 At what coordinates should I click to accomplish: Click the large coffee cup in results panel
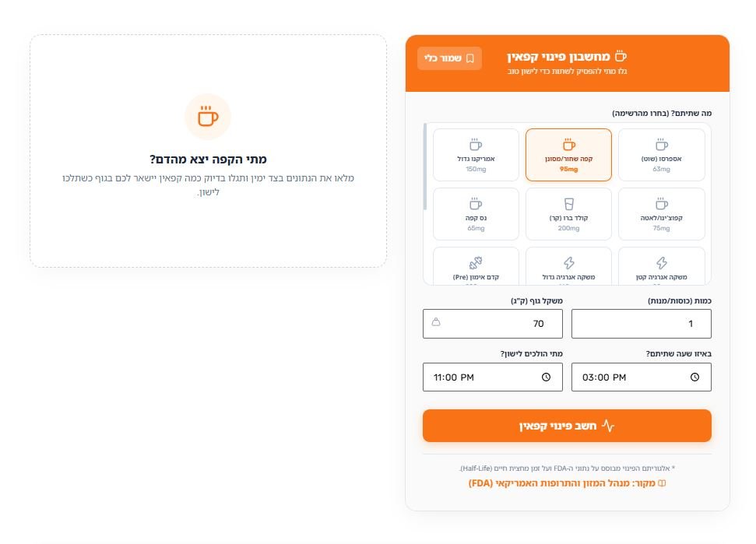pyautogui.click(x=208, y=116)
